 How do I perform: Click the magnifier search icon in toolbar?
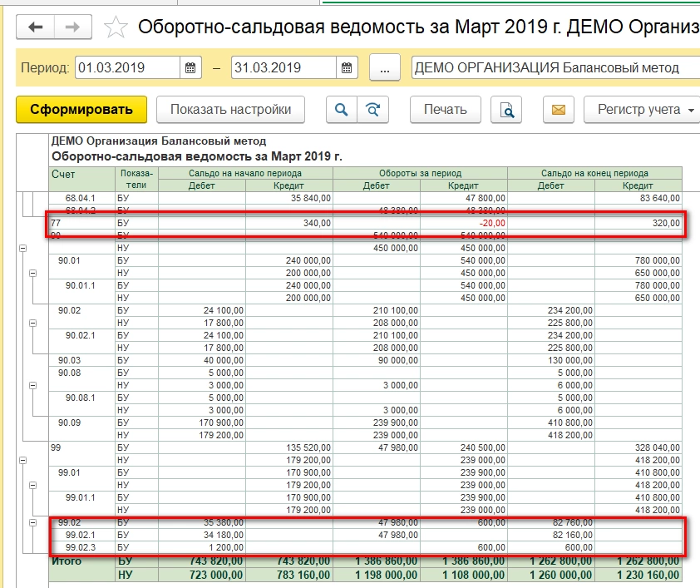pos(341,110)
